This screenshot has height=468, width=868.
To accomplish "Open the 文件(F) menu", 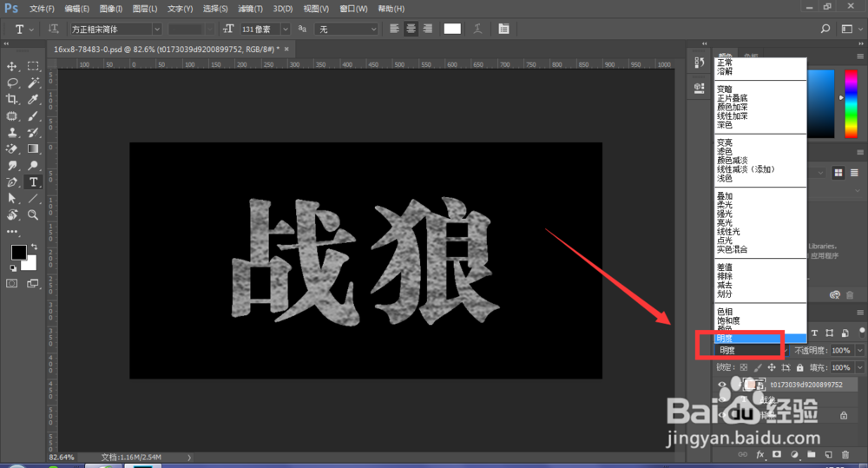I will coord(42,9).
